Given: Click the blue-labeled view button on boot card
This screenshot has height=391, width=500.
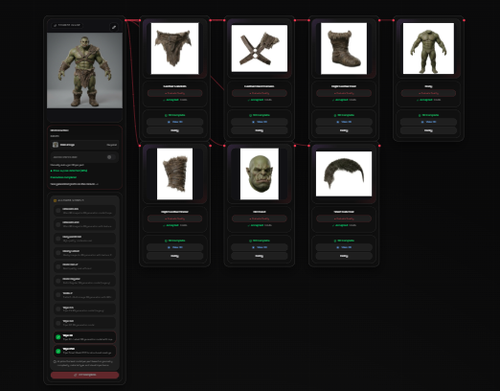Looking at the screenshot, I should (x=344, y=122).
